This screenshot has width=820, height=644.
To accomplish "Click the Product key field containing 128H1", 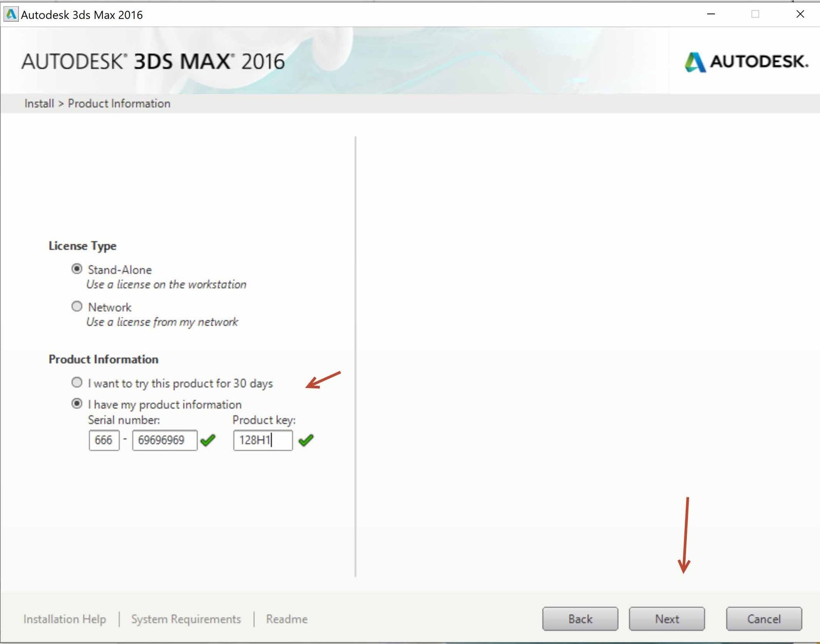I will click(262, 441).
